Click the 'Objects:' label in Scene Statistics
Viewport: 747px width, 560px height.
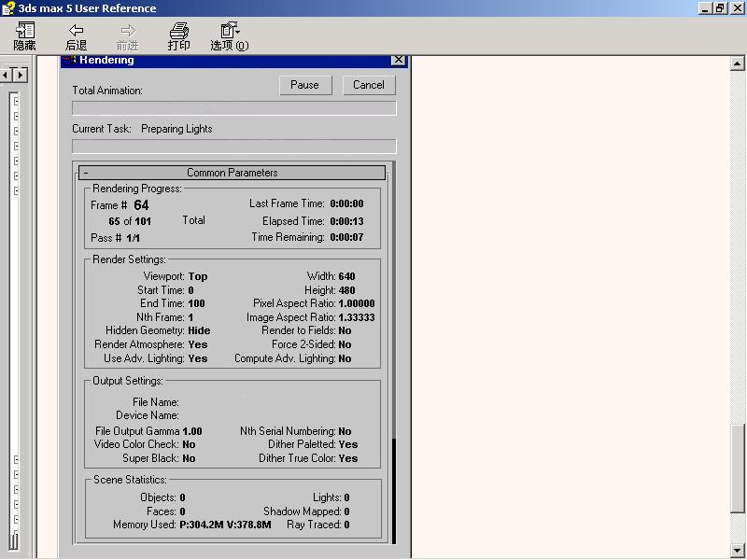coord(158,497)
